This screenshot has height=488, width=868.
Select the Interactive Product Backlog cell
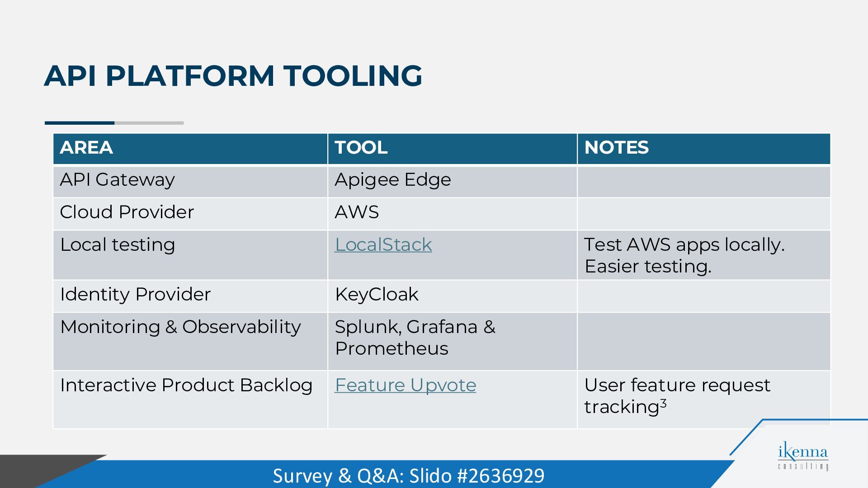pos(190,399)
